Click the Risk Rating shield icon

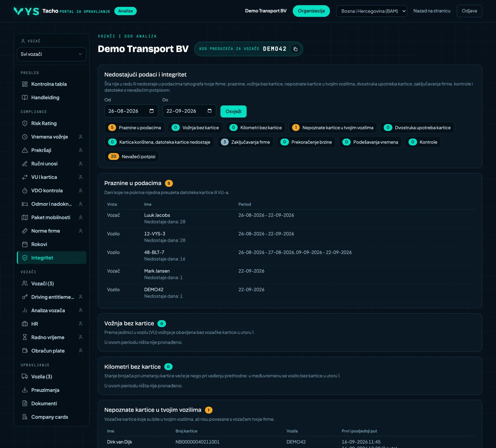(x=25, y=123)
